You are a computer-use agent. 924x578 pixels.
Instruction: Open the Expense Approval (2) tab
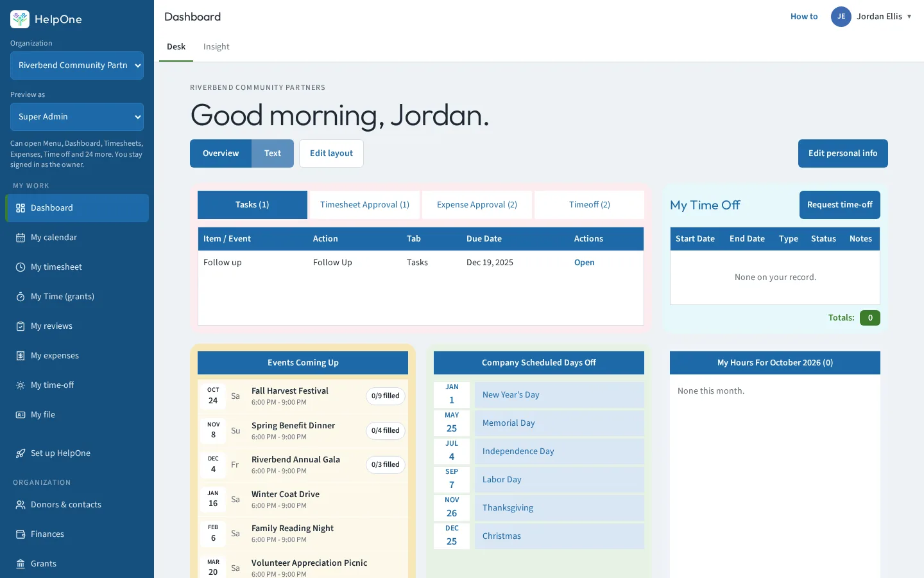[477, 205]
